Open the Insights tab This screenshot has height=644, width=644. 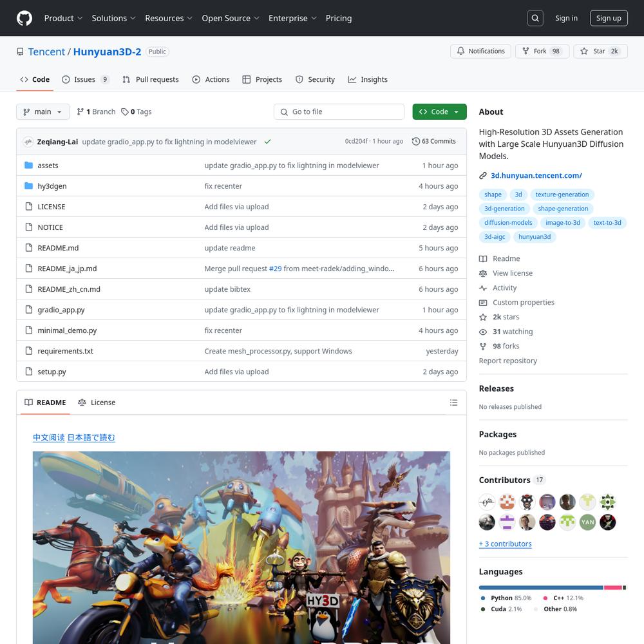(x=368, y=80)
